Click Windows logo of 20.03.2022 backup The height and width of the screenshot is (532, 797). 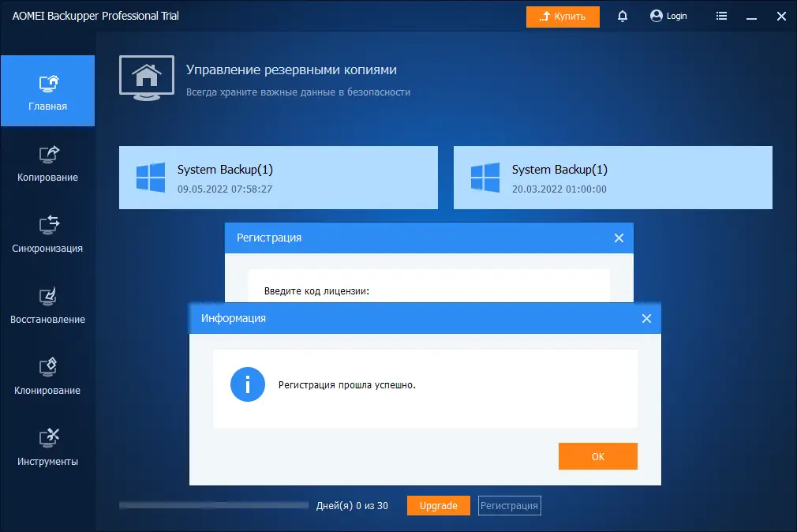[x=485, y=178]
